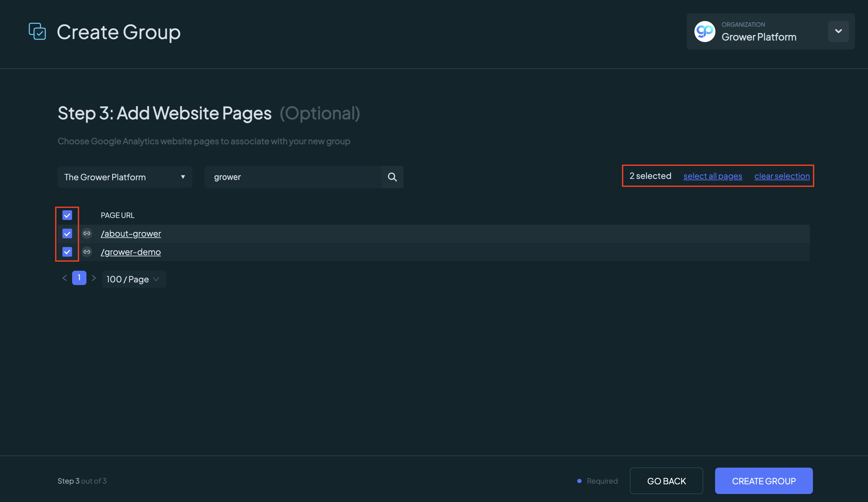Image resolution: width=868 pixels, height=502 pixels.
Task: Toggle the PAGE URL header checkbox
Action: pyautogui.click(x=67, y=215)
